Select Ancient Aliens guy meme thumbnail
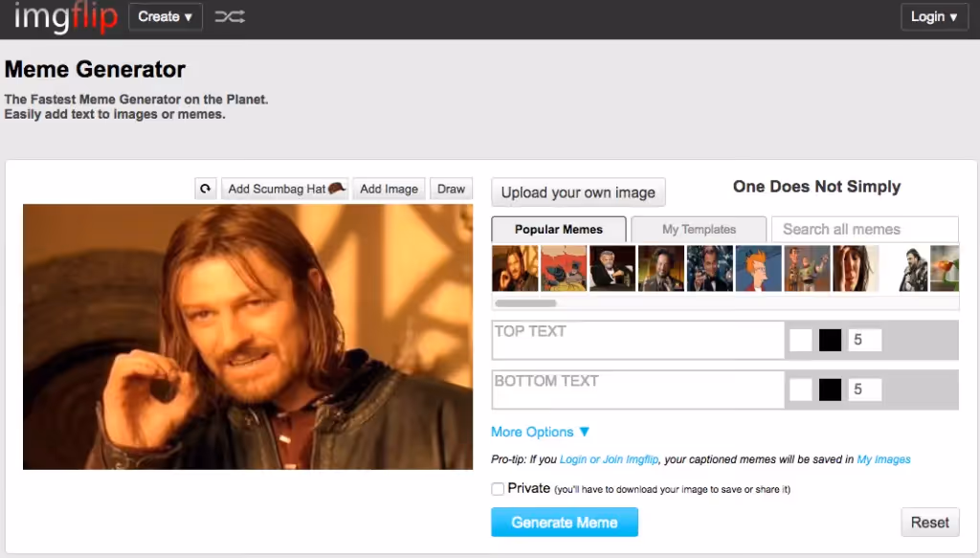The width and height of the screenshot is (980, 558). [661, 268]
